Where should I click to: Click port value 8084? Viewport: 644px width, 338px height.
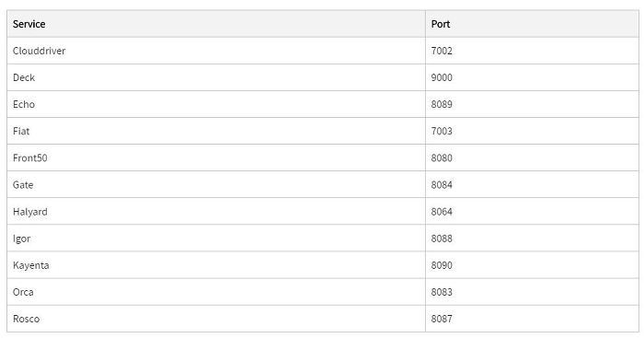point(442,184)
